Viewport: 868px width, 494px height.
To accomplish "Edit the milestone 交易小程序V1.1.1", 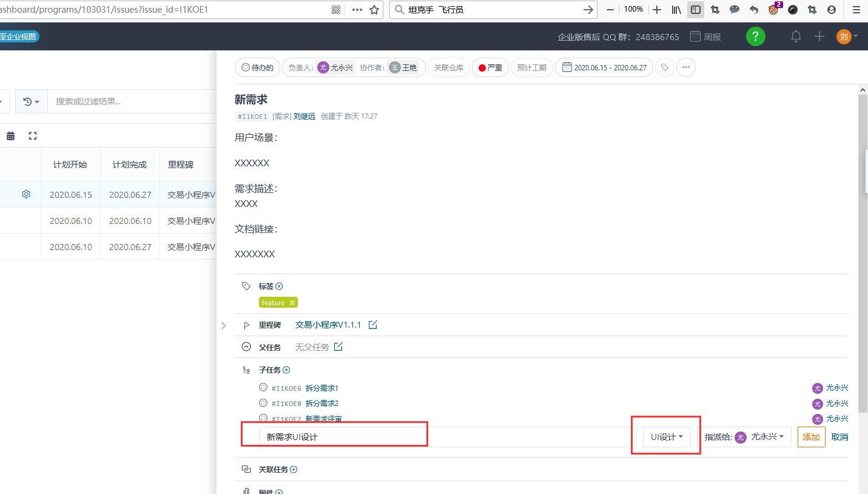I will [x=373, y=325].
